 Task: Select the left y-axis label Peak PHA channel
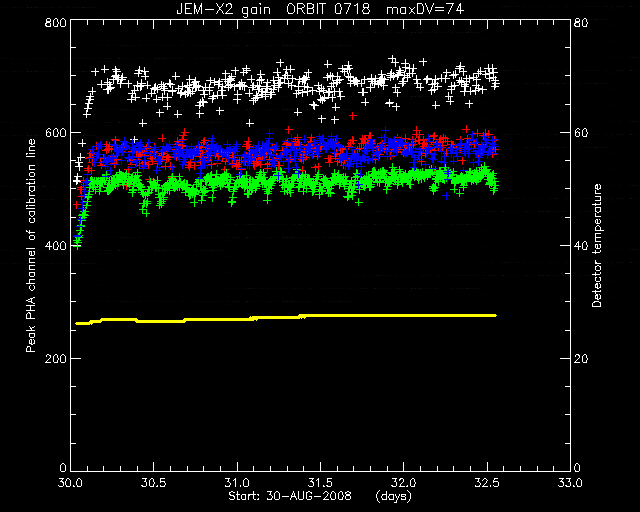tap(31, 245)
